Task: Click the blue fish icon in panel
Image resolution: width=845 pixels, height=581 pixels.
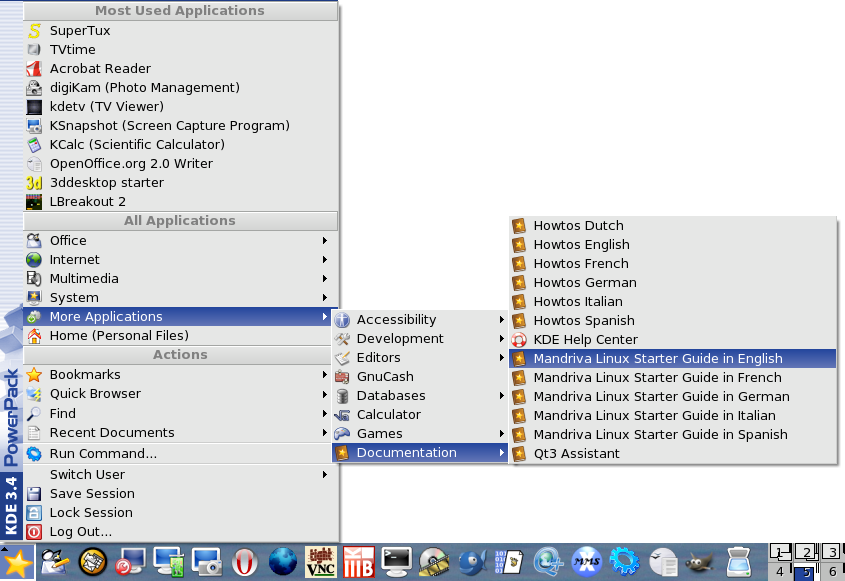Action: click(472, 562)
